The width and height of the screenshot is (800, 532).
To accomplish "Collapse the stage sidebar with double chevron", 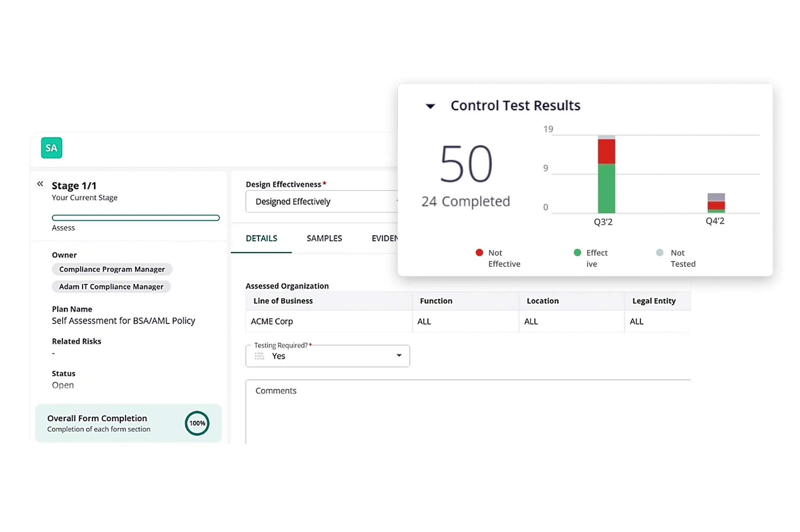I will [x=40, y=184].
